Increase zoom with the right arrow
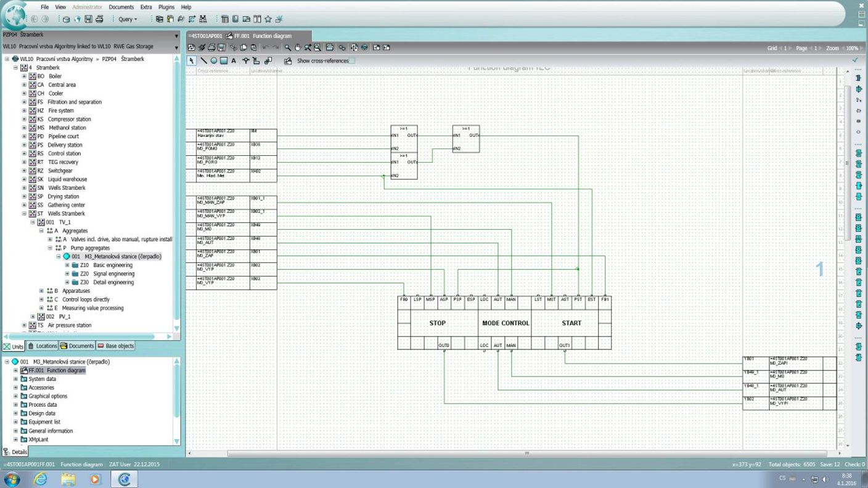868x488 pixels. 861,48
